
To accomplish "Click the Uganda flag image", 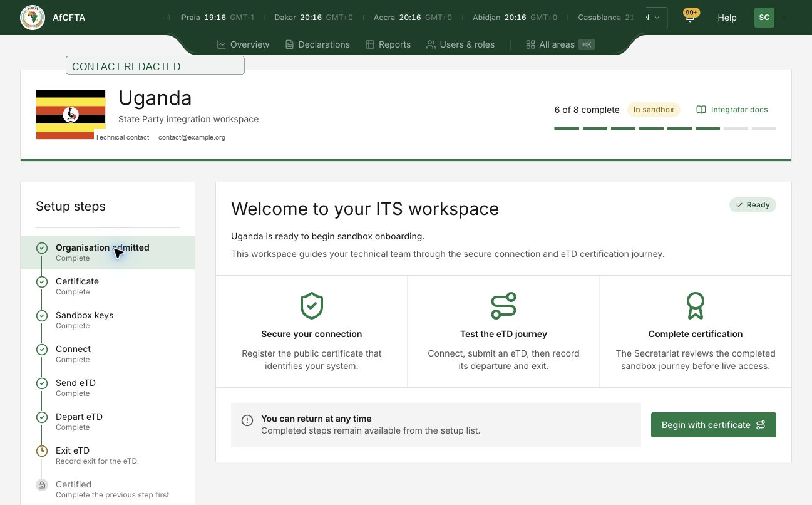I will 71,115.
